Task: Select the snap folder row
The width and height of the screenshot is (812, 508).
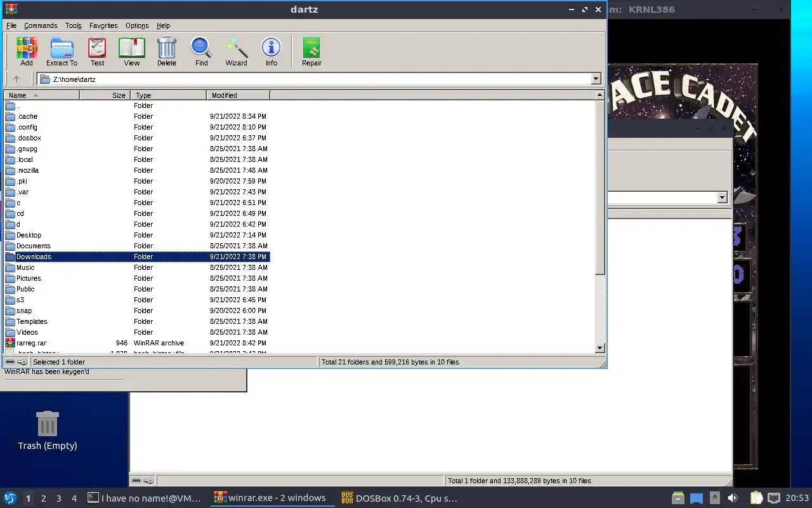Action: [x=136, y=311]
